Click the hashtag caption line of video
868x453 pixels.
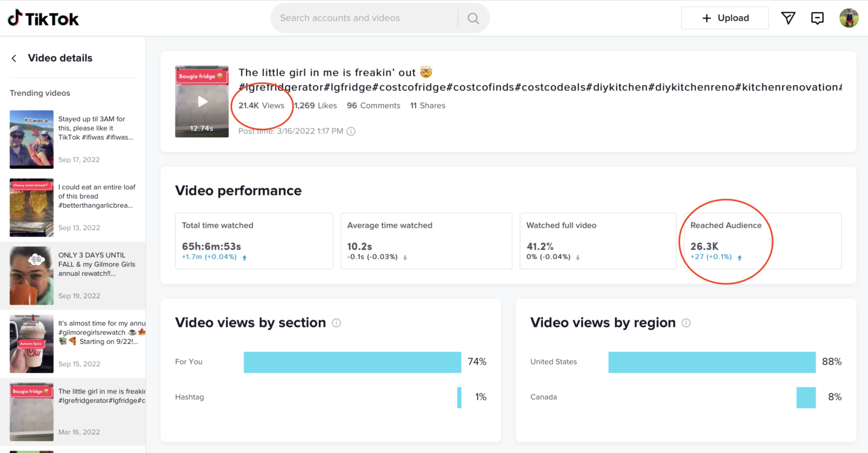pos(540,87)
